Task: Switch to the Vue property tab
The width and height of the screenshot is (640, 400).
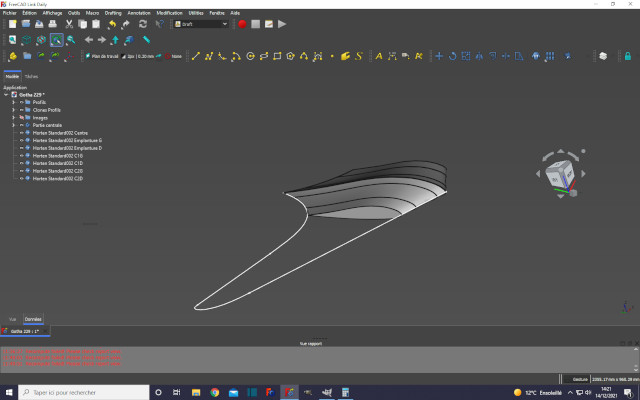Action: (12, 319)
